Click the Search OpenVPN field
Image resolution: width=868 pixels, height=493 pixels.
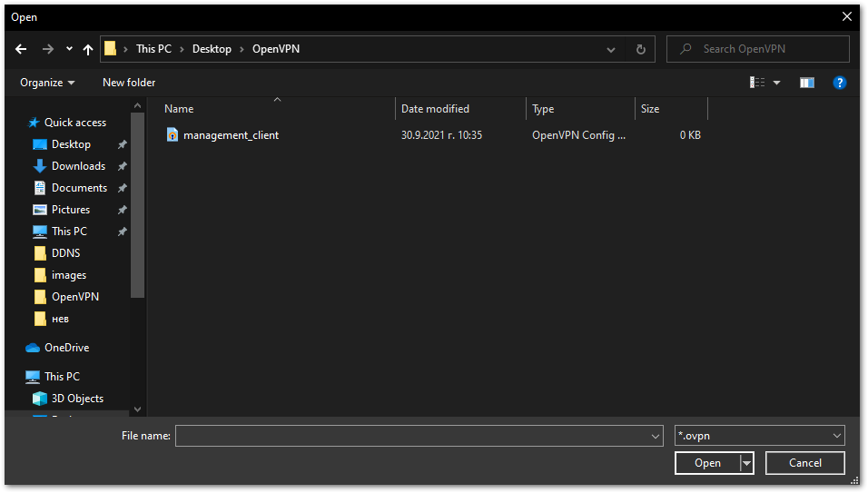point(758,49)
